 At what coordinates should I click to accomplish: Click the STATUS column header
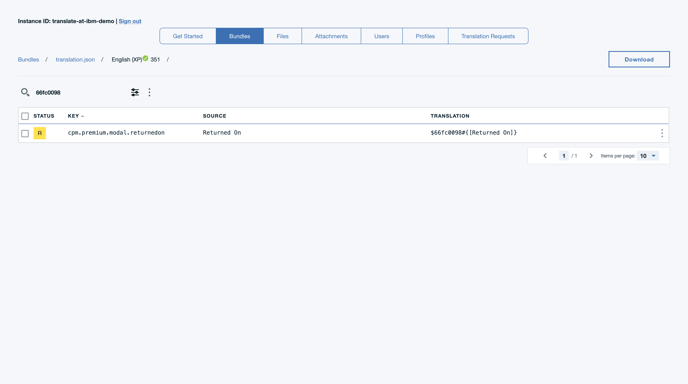pos(44,116)
